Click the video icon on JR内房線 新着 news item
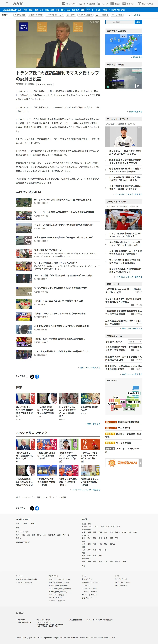This screenshot has width=158, height=644. (x=132, y=314)
